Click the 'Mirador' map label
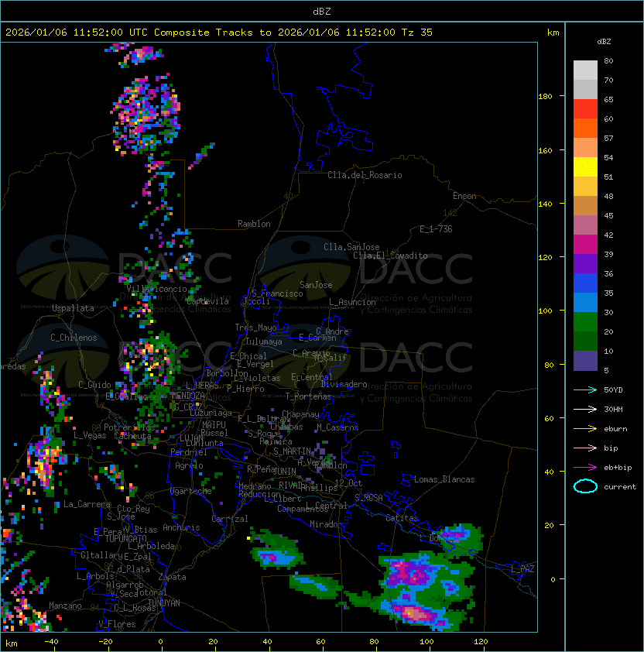 coord(326,524)
